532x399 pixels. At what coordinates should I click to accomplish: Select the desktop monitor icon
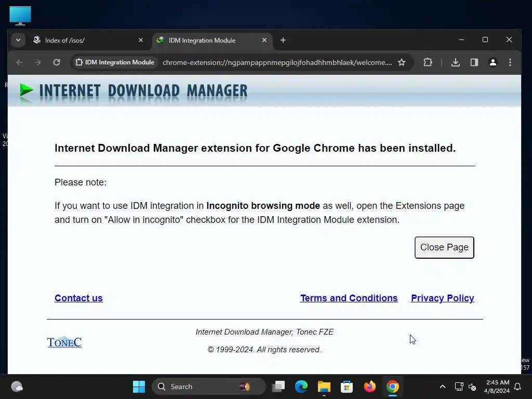click(20, 16)
